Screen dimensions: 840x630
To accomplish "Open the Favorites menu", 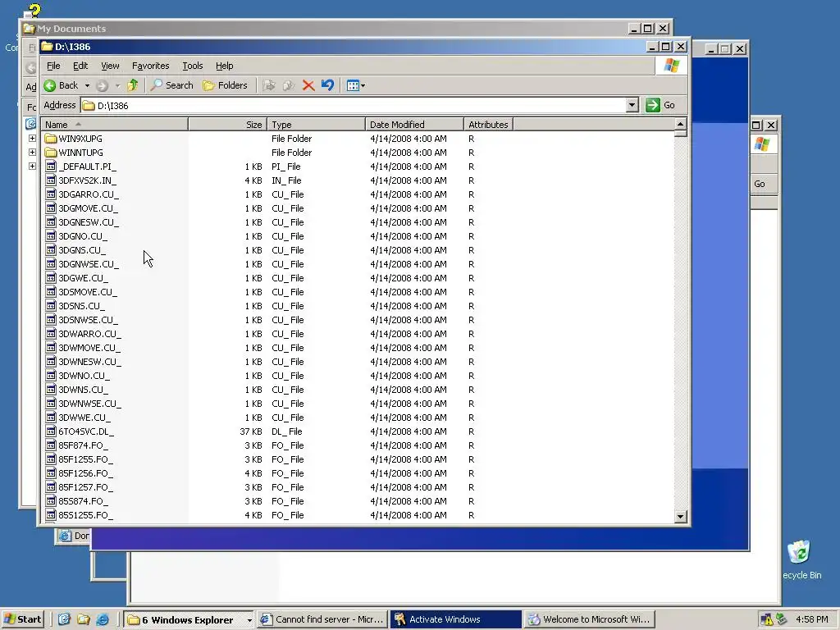I will (x=151, y=66).
